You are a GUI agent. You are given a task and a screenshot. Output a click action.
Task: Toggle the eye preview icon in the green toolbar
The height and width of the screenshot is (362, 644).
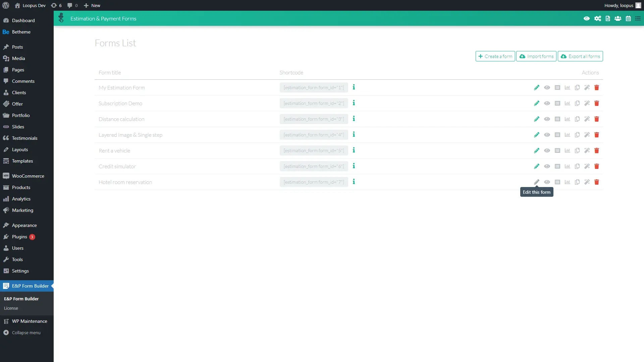tap(586, 18)
